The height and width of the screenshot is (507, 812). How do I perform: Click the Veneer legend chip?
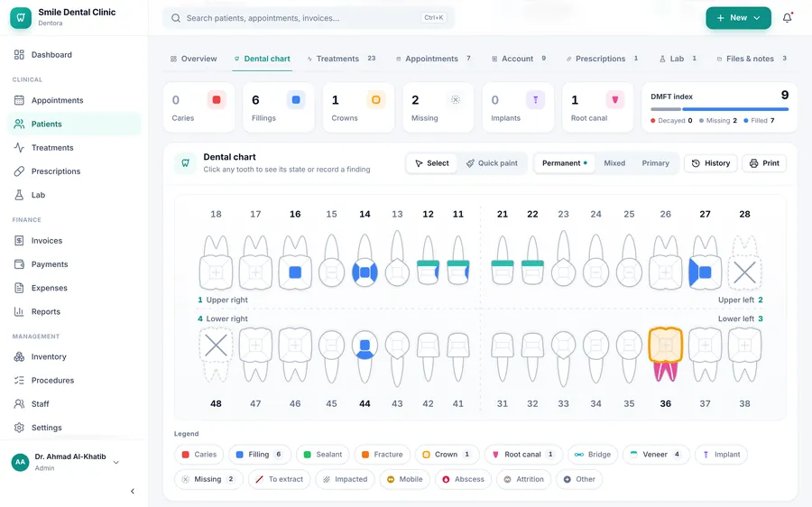656,454
